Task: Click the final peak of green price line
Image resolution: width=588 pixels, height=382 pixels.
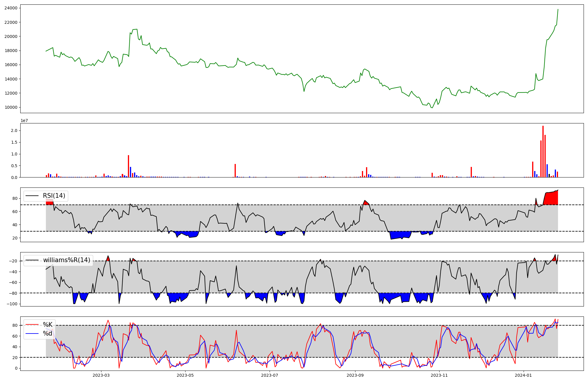Action: (x=558, y=10)
